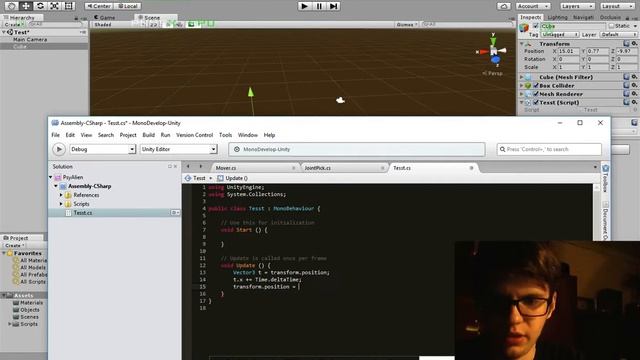The height and width of the screenshot is (360, 640).
Task: Switch to the Unity Game tab
Action: (105, 18)
